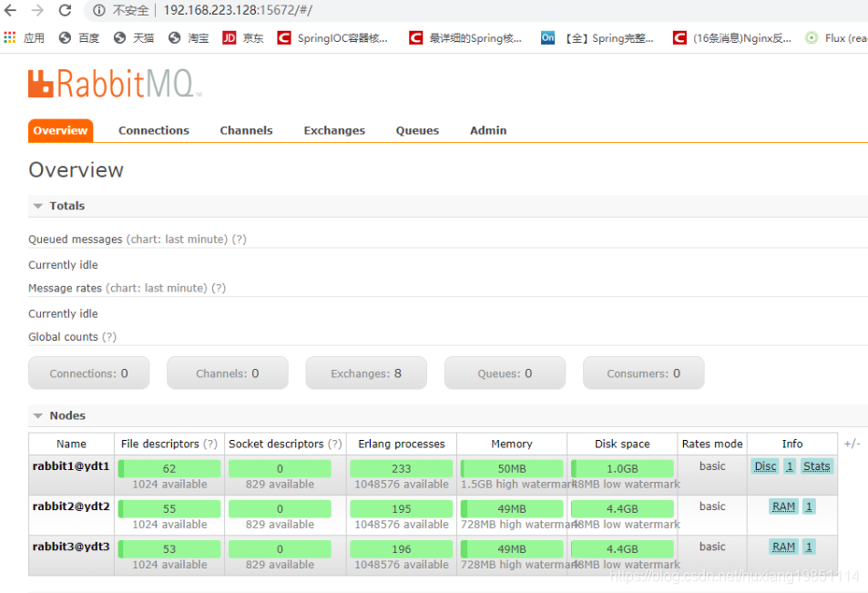The height and width of the screenshot is (593, 868).
Task: Click the 1 tag for rabbit1@ydt1
Action: point(790,466)
